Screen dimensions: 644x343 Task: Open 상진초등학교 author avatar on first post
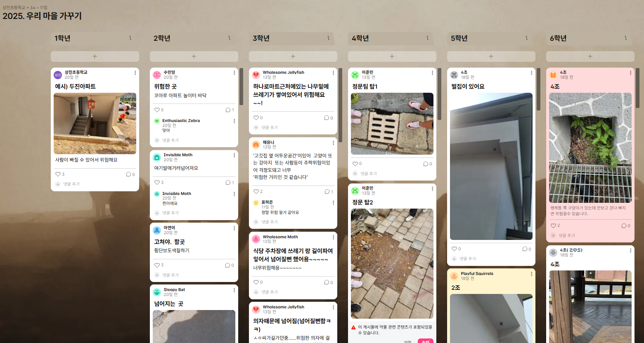58,75
